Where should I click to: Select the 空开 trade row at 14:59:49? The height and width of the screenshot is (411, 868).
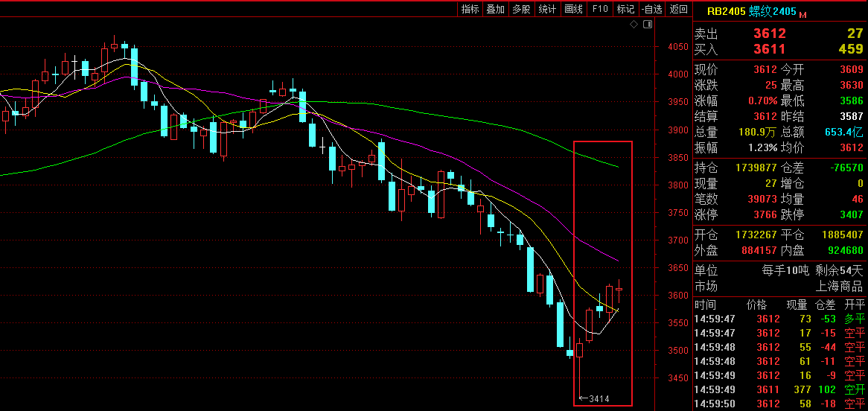[x=779, y=389]
